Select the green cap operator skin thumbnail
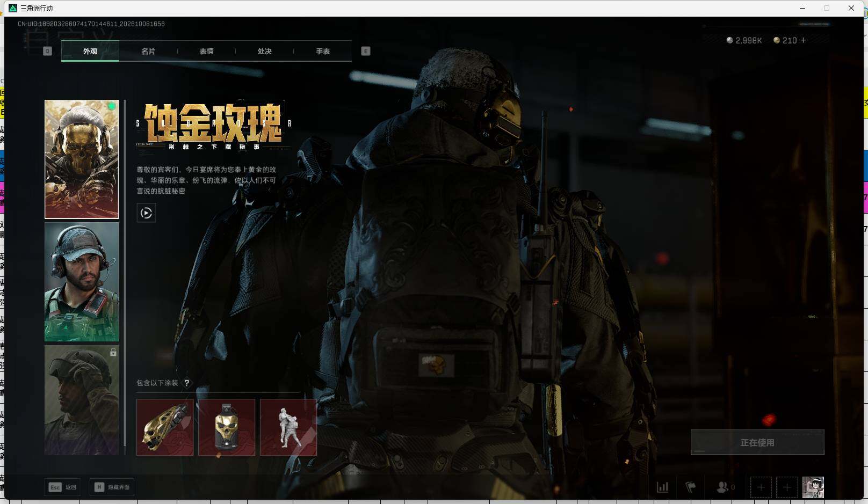This screenshot has height=504, width=868. 82,282
